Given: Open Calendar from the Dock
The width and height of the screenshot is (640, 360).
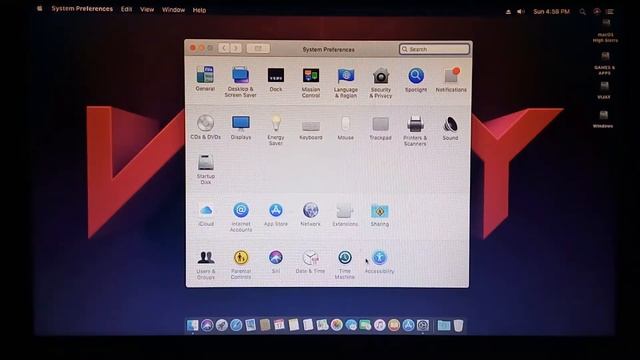Looking at the screenshot, I should click(x=279, y=325).
